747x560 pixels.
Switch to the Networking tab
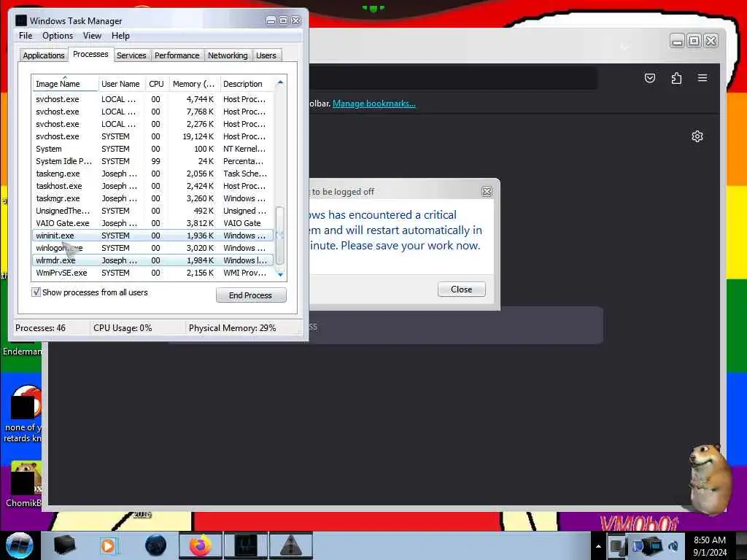[228, 55]
